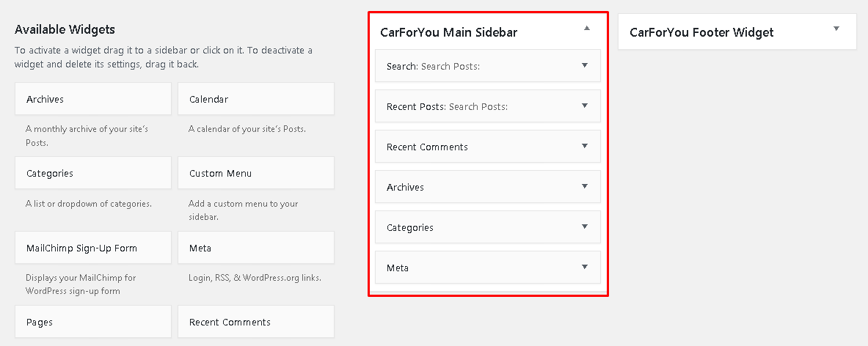Screen dimensions: 868x346
Task: Collapse the CarForYou Main Sidebar panel
Action: [x=587, y=28]
